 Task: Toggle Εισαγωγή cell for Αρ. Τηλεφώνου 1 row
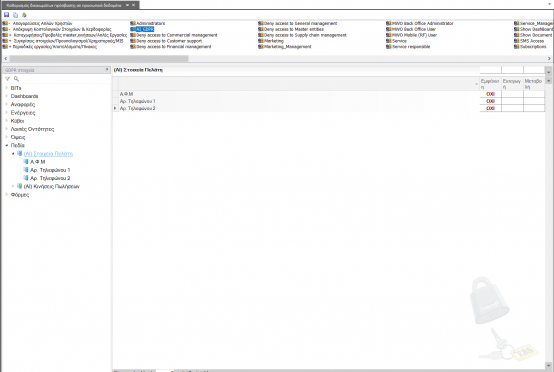[512, 101]
